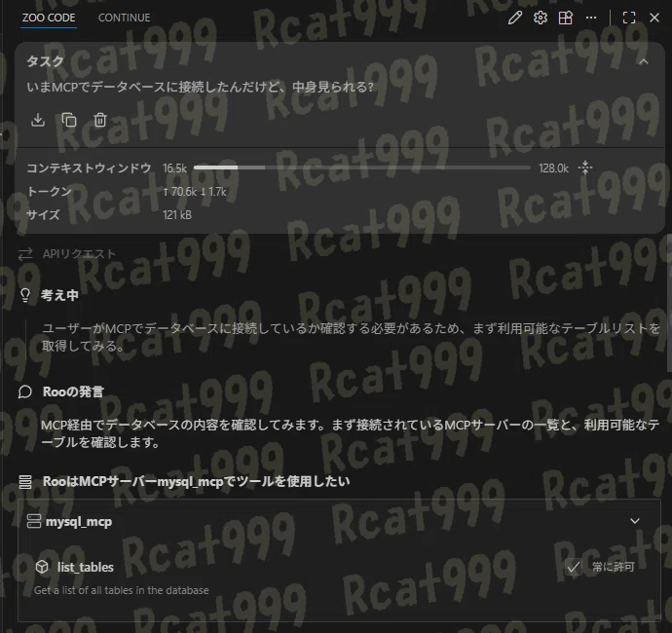Switch to the ZOO CODE tab

[x=49, y=18]
